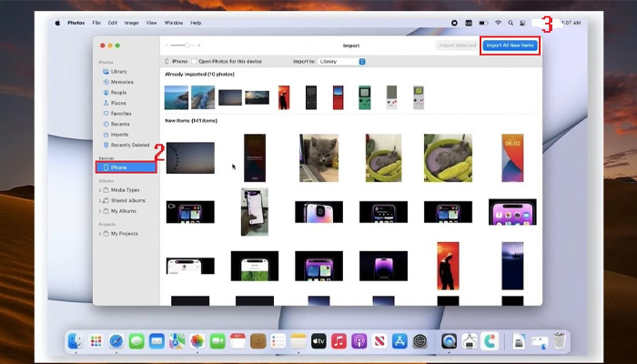Open Launchpad from the Dock
637x364 pixels.
[96, 341]
